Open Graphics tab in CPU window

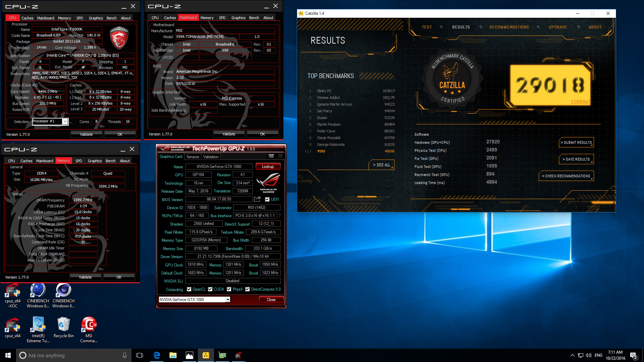tap(96, 18)
